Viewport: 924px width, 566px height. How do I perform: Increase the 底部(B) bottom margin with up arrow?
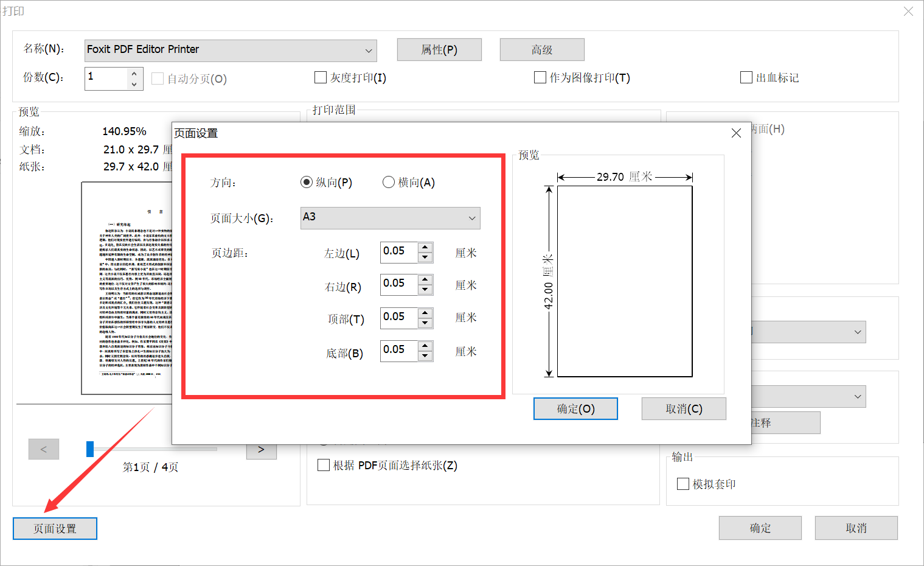[425, 346]
